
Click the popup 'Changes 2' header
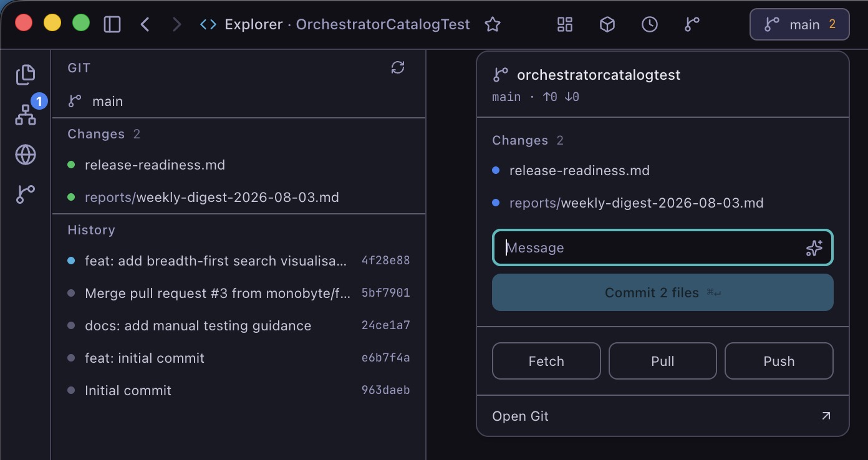pyautogui.click(x=528, y=140)
